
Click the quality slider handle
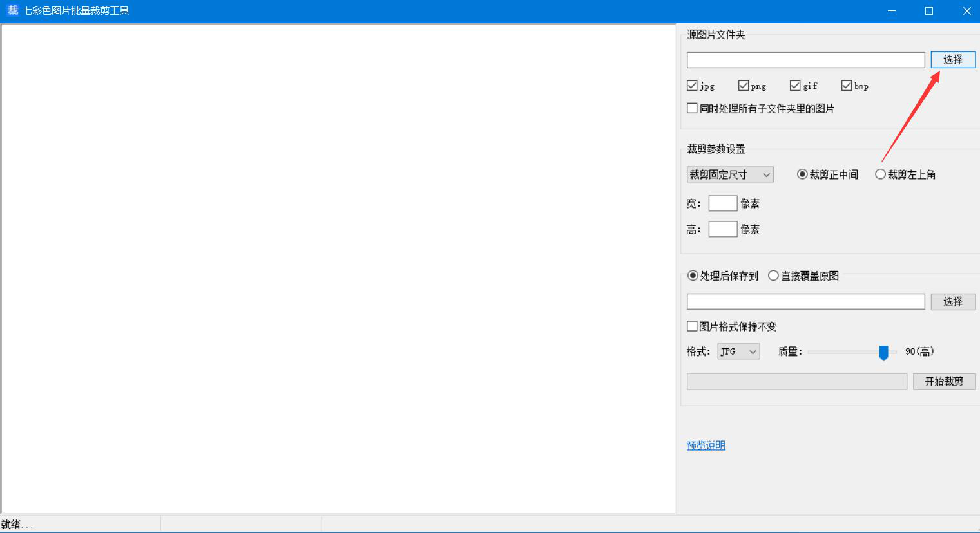point(883,352)
